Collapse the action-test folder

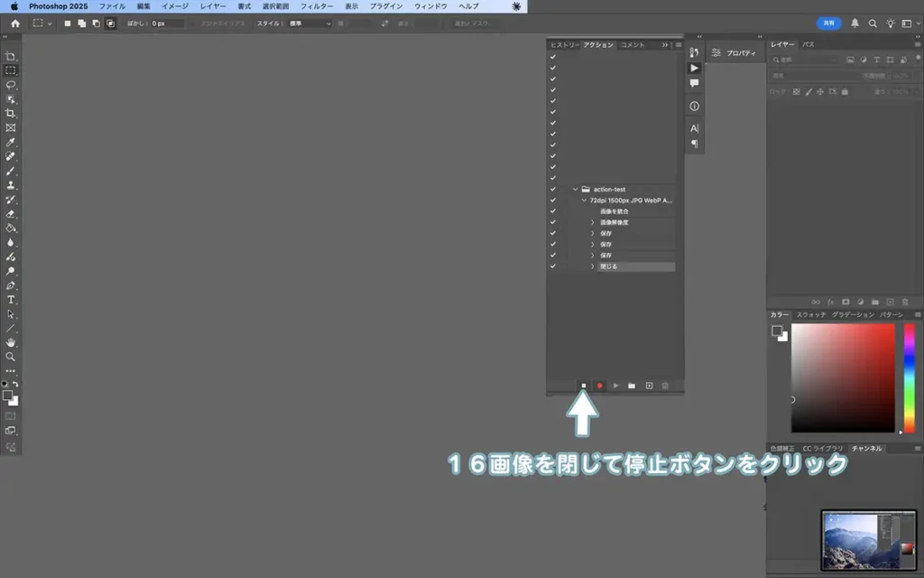coord(575,189)
